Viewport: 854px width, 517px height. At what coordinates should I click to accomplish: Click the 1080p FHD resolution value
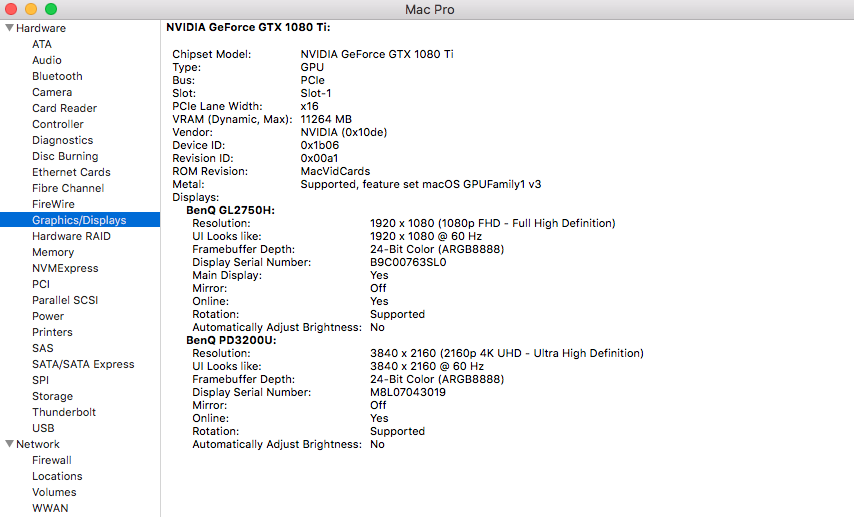click(493, 223)
